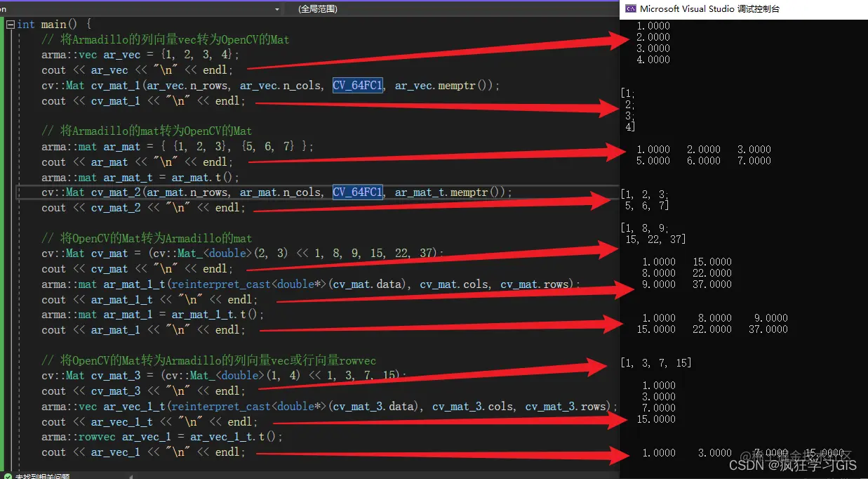The width and height of the screenshot is (868, 479).
Task: Click the comment '将Armadillo的mat转为OpenCV的Mat'
Action: click(x=147, y=131)
